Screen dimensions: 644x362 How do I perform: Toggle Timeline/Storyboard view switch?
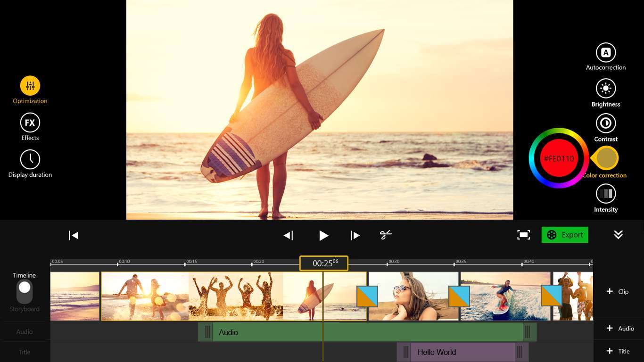(25, 292)
